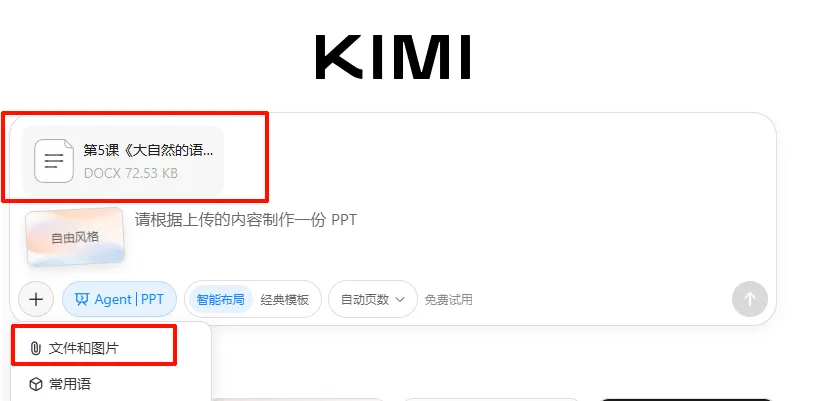Switch to the 经典模板 option

coord(285,300)
